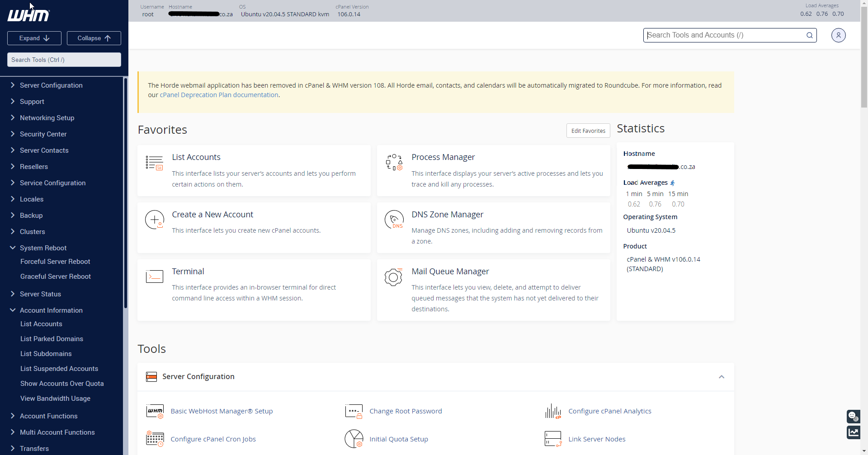The height and width of the screenshot is (455, 868).
Task: Click the Link Server Nodes icon
Action: 553,439
